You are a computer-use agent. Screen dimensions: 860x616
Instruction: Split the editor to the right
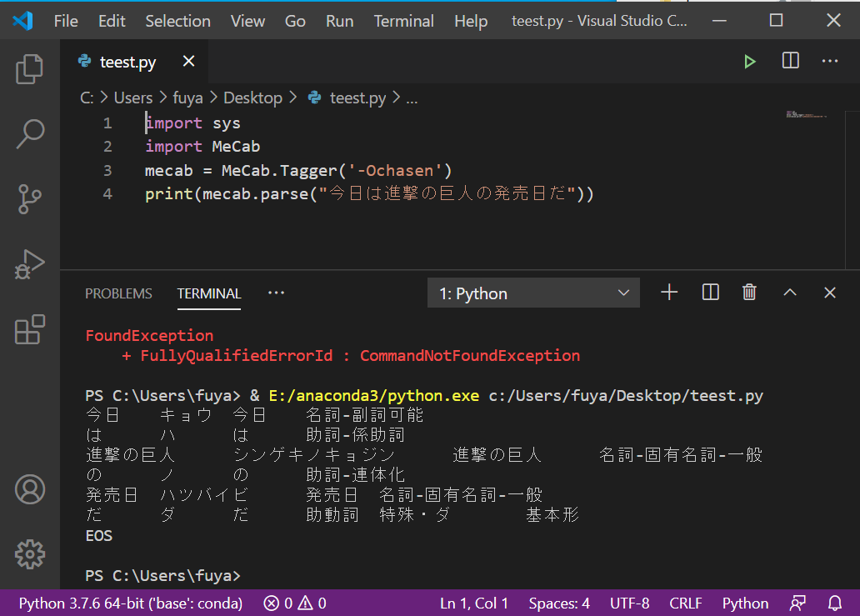[790, 62]
